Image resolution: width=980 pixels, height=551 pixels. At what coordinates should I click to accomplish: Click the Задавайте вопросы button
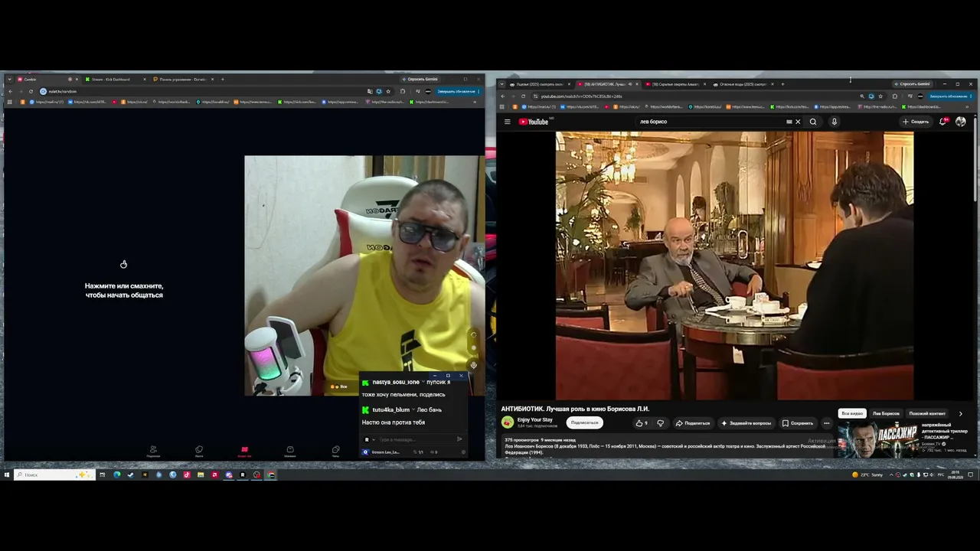(x=746, y=423)
